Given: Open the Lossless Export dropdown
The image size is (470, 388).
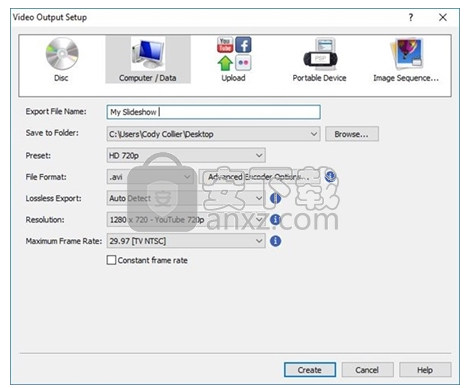Looking at the screenshot, I should [x=186, y=198].
